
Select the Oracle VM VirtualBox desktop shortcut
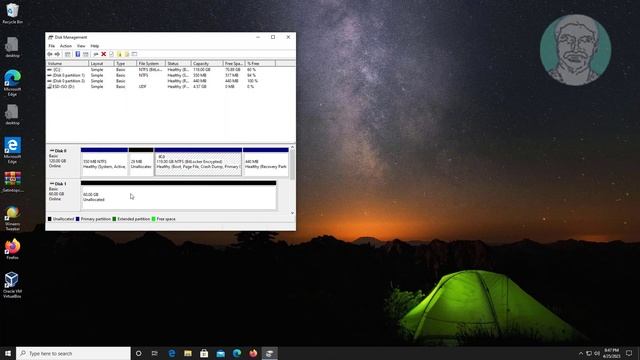[12, 285]
